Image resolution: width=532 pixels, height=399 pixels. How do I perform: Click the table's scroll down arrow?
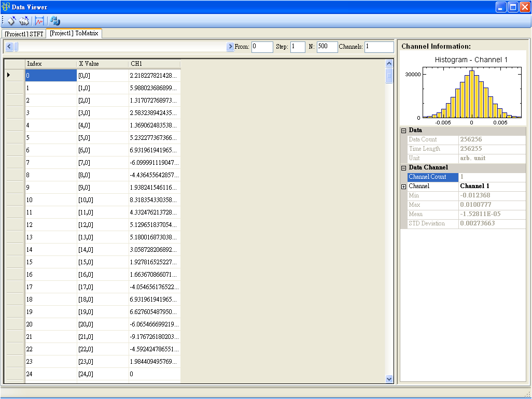coord(389,379)
